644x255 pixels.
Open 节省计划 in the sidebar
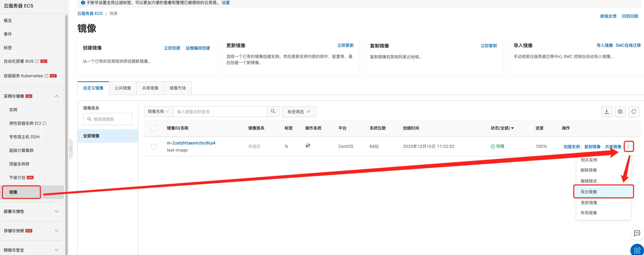[x=17, y=178]
